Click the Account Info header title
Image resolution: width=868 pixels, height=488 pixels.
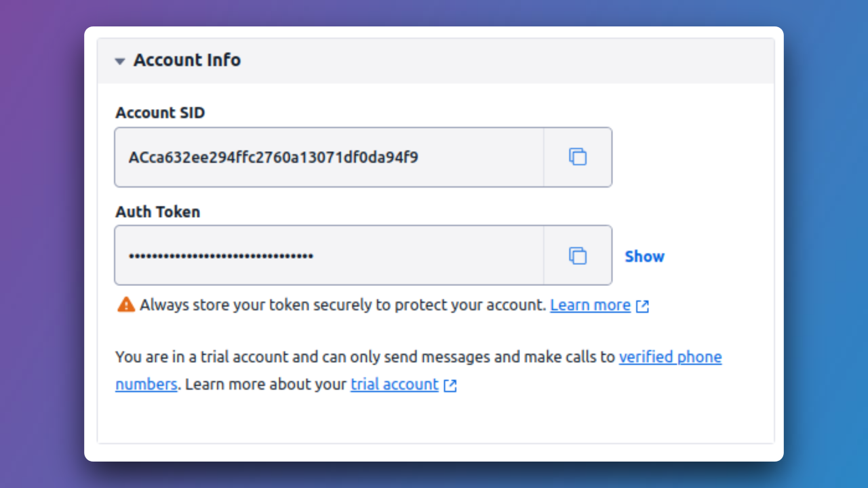click(187, 60)
